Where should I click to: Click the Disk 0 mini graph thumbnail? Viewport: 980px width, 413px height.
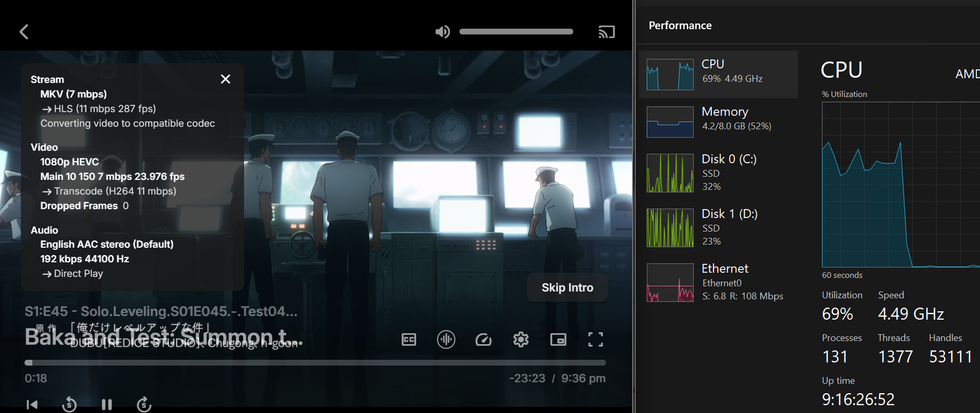tap(670, 173)
